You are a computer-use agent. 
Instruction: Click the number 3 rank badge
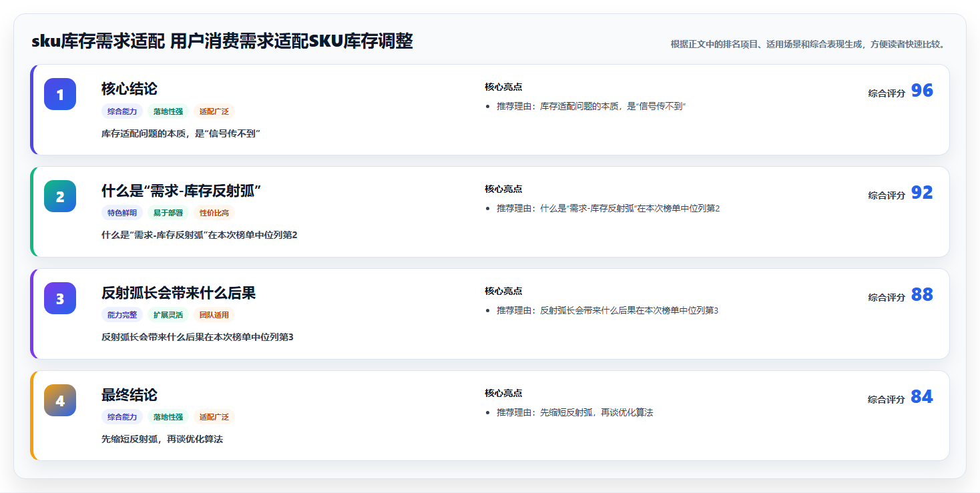click(60, 298)
